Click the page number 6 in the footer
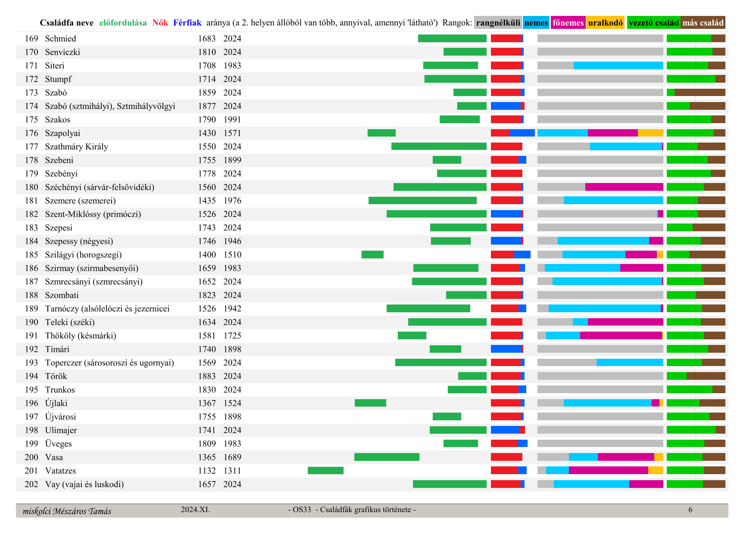Viewport: 756px width, 534px height. pos(690,510)
